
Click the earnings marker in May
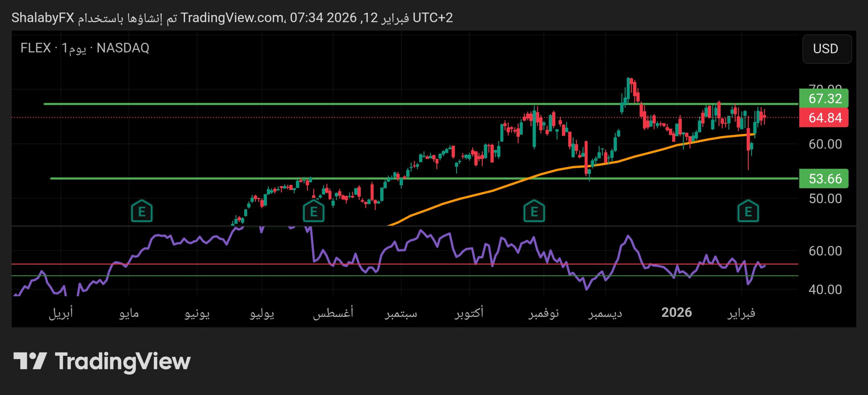click(x=142, y=211)
